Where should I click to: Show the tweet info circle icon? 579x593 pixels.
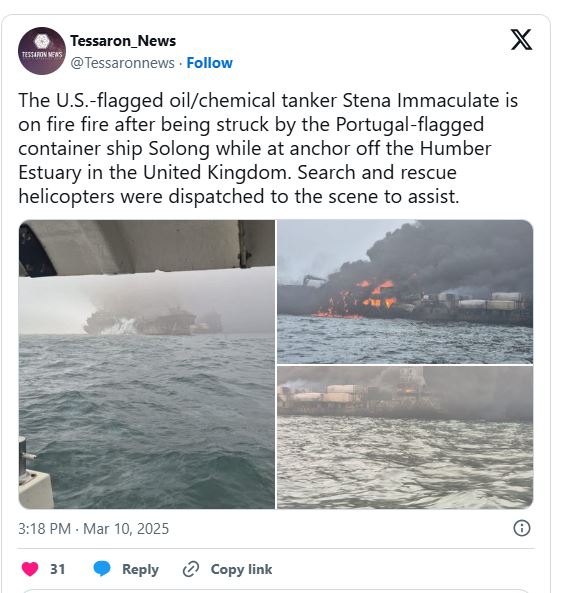pos(522,528)
